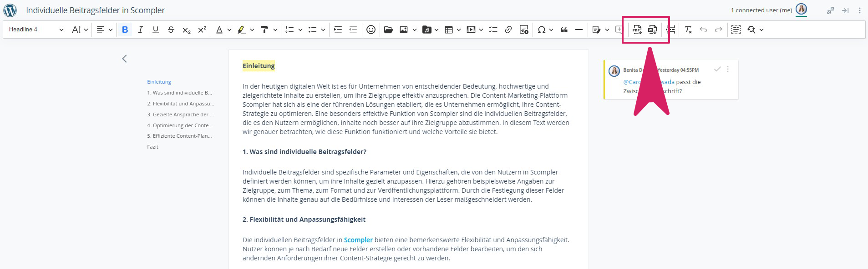Image resolution: width=868 pixels, height=269 pixels.
Task: Resolve the comment with the checkmark
Action: 717,69
